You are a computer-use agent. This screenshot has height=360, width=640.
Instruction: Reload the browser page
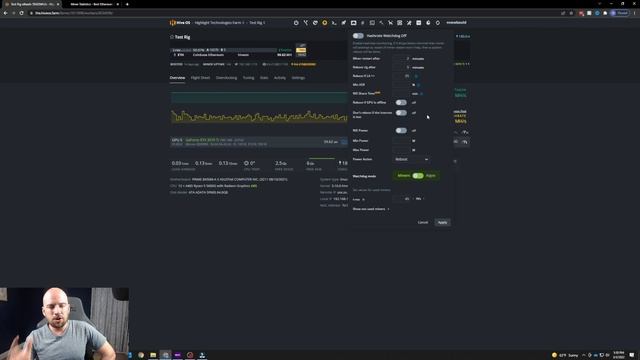pos(21,13)
